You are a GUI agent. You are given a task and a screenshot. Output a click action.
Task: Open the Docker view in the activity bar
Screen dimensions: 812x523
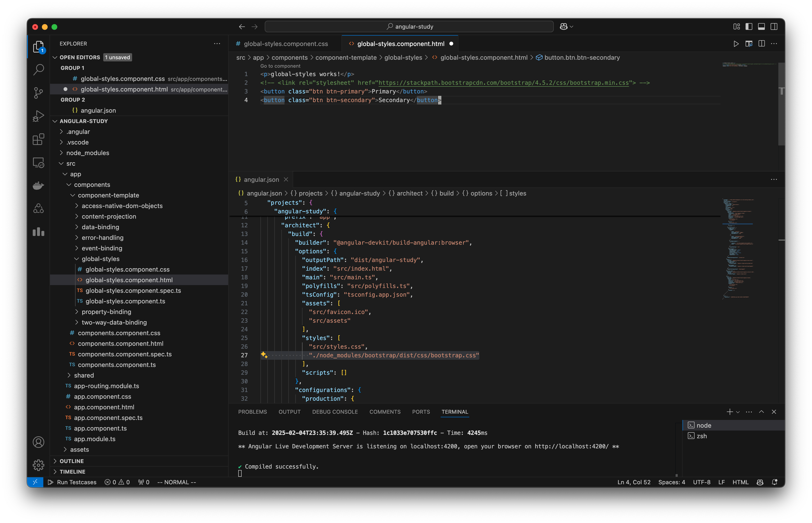coord(38,185)
